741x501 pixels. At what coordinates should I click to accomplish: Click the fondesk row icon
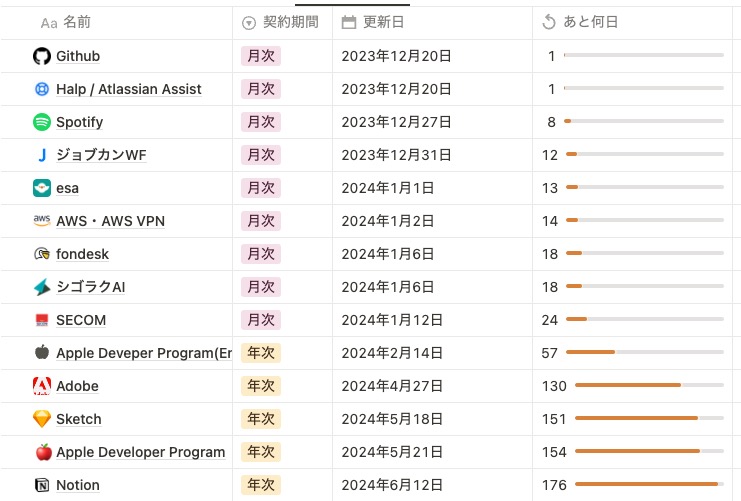coord(42,254)
